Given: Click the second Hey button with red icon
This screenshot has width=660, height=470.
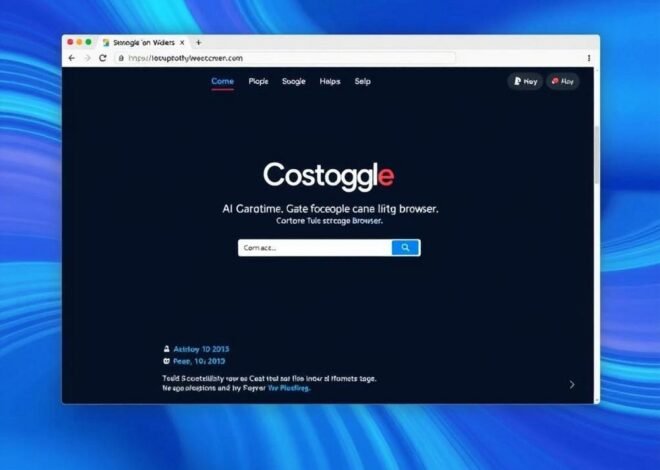Looking at the screenshot, I should pos(562,81).
